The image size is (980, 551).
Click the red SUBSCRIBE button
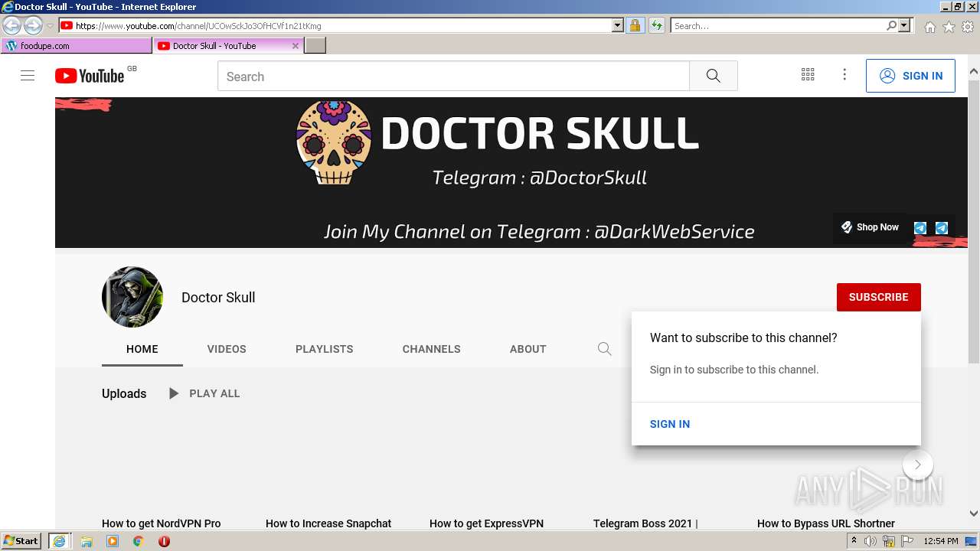[878, 297]
